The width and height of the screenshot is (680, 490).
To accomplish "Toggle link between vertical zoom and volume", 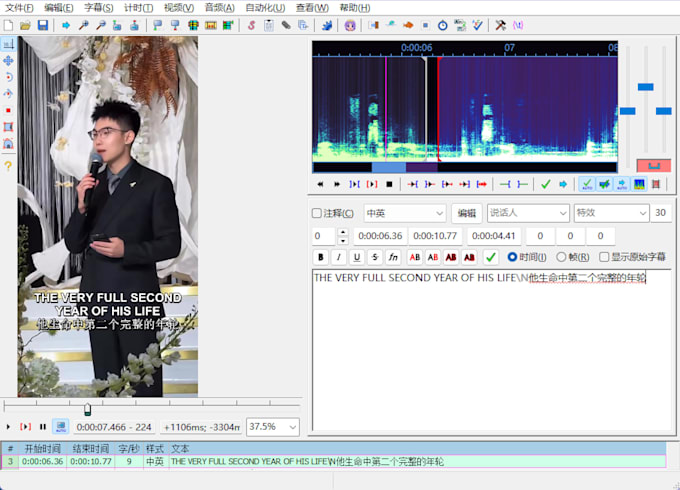I will point(654,166).
